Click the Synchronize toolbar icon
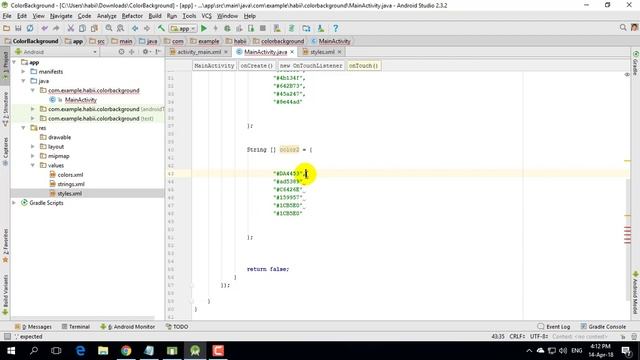640x360 pixels. point(30,29)
